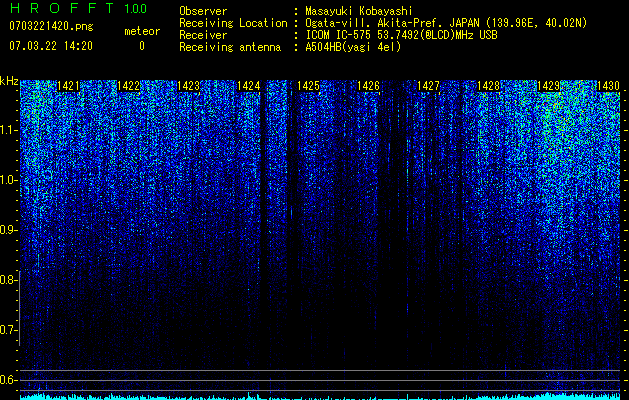Click the 1421 time marker

68,86
